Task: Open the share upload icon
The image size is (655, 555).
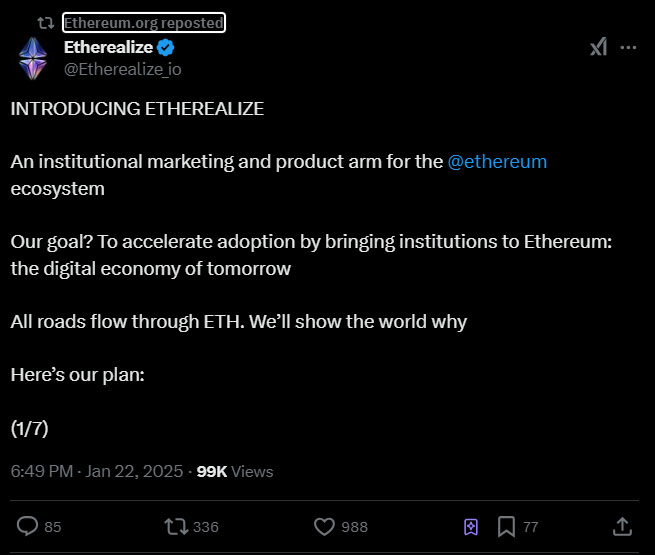Action: [x=622, y=527]
